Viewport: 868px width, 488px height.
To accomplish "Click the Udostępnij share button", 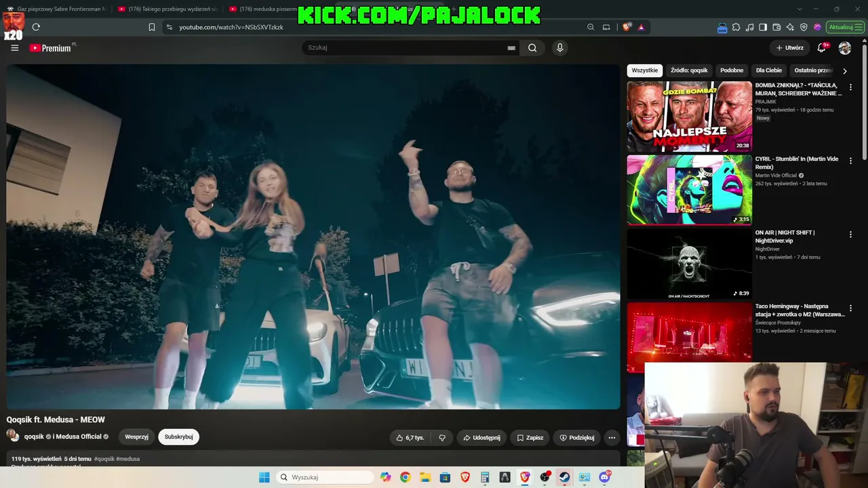I will tap(481, 438).
